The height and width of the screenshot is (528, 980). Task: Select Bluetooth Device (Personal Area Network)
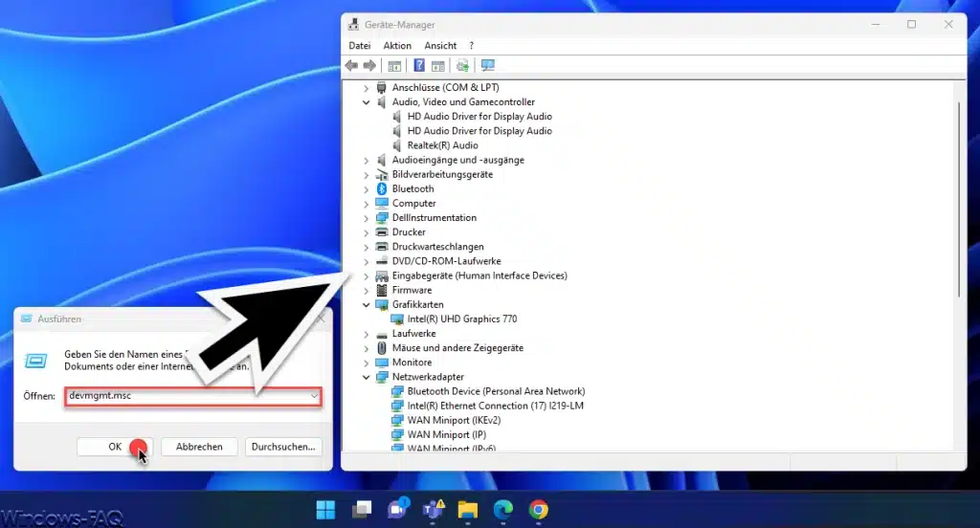click(497, 391)
